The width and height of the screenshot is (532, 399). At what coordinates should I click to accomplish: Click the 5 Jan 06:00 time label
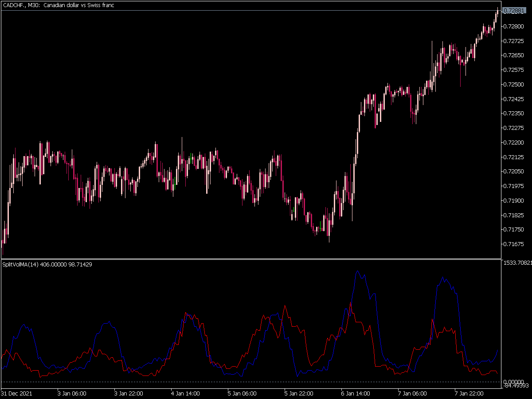click(242, 393)
